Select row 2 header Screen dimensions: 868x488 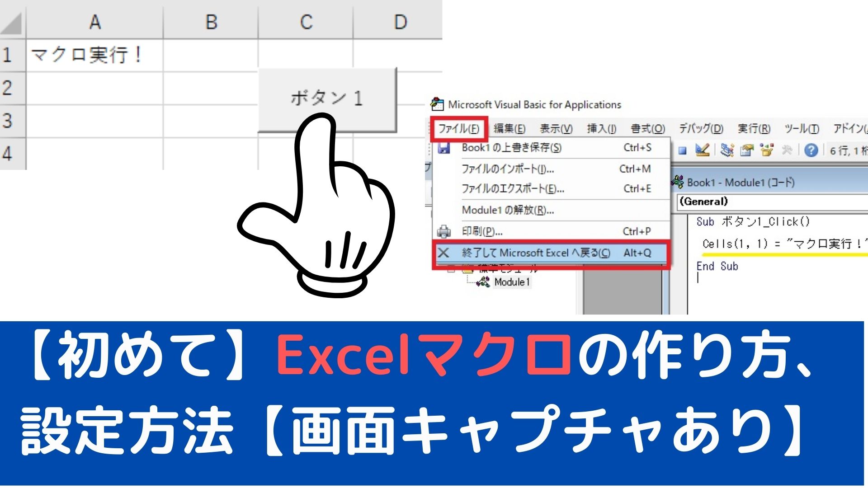(13, 88)
